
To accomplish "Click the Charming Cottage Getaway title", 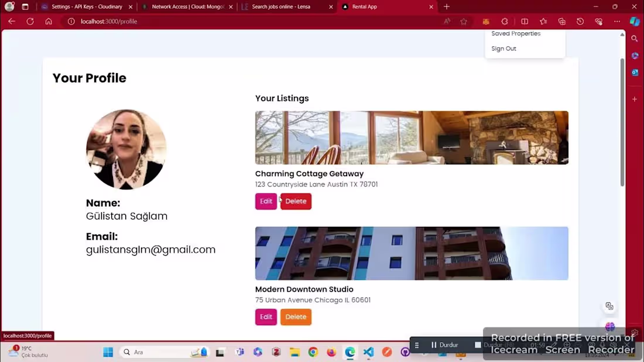I will tap(309, 174).
